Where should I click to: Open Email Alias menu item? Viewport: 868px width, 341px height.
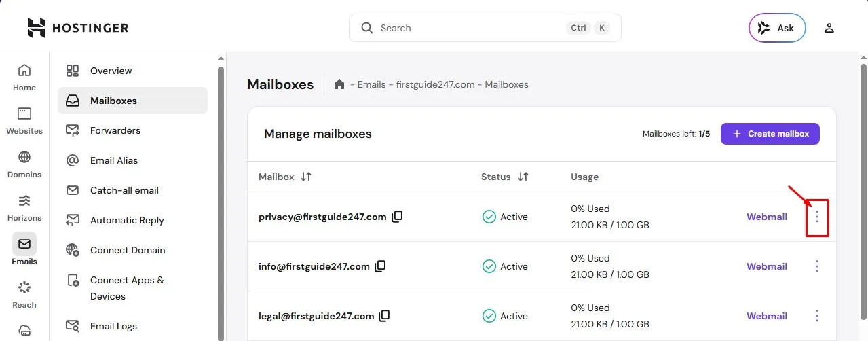[113, 160]
